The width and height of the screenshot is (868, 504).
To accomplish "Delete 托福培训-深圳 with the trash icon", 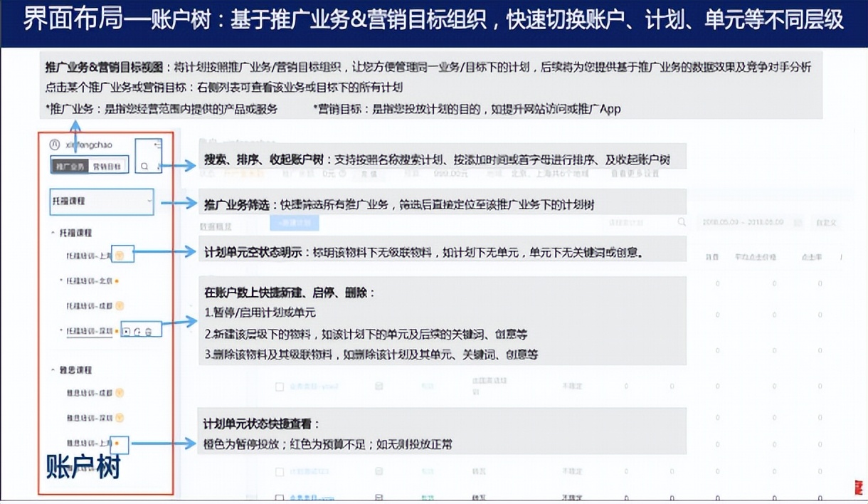I will [x=148, y=332].
